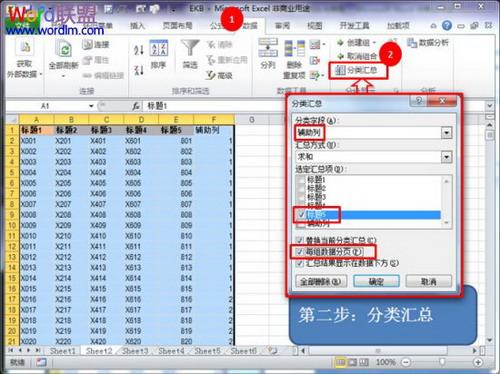The image size is (500, 374).
Task: Click the 全部刷新 (Refresh All) icon
Action: 64,49
